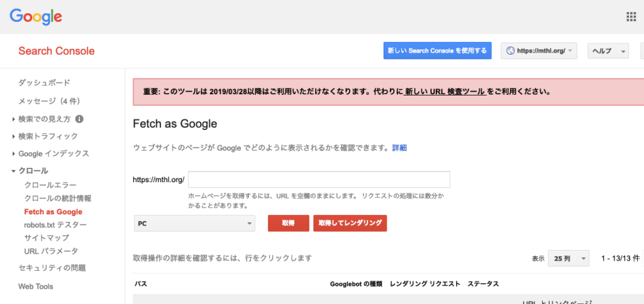Click info icon beside 検索での見え方

(79, 119)
